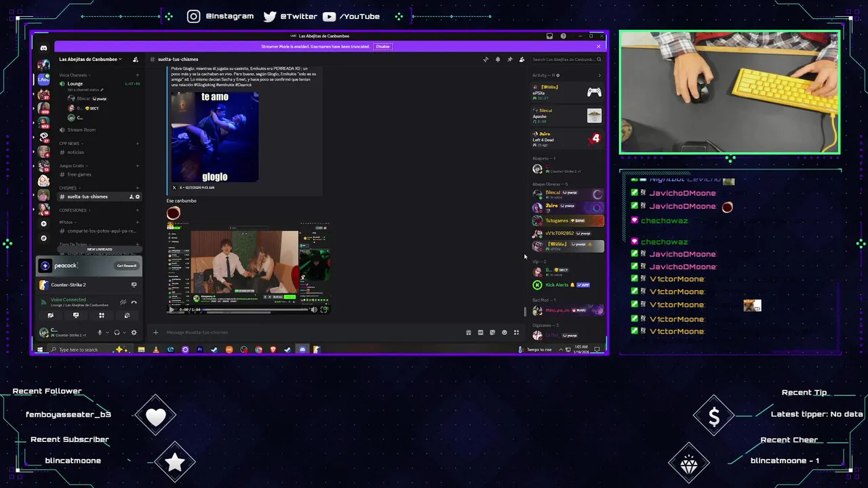Open the noticias channel
This screenshot has height=488, width=868.
[x=99, y=152]
